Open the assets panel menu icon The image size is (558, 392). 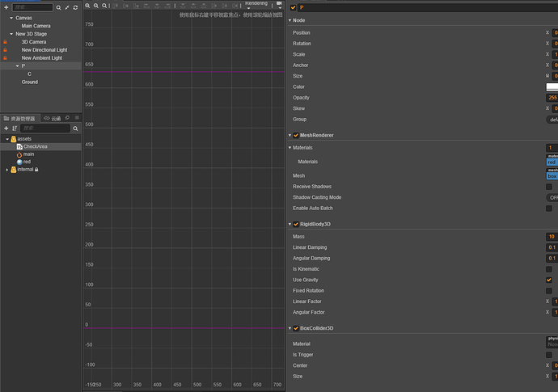[x=77, y=118]
